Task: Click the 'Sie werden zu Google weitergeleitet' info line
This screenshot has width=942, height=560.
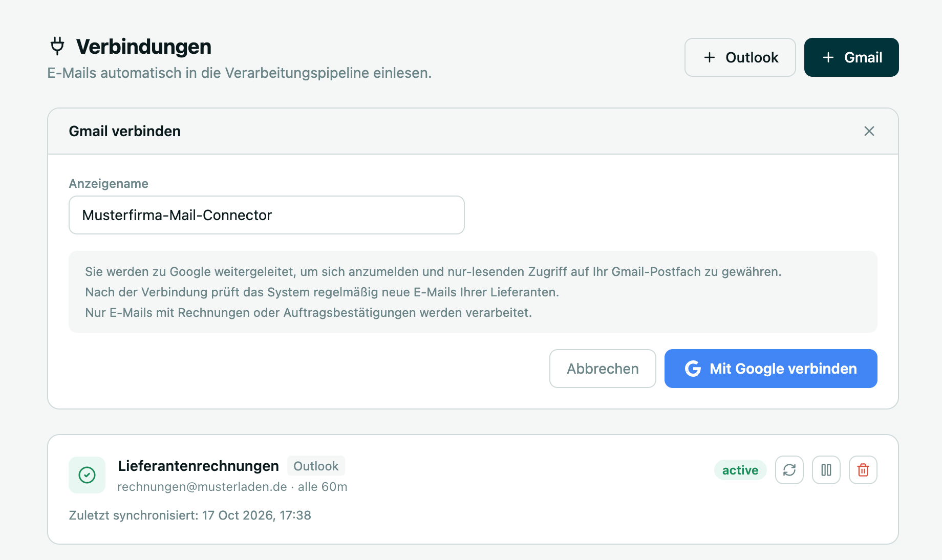Action: pyautogui.click(x=433, y=272)
